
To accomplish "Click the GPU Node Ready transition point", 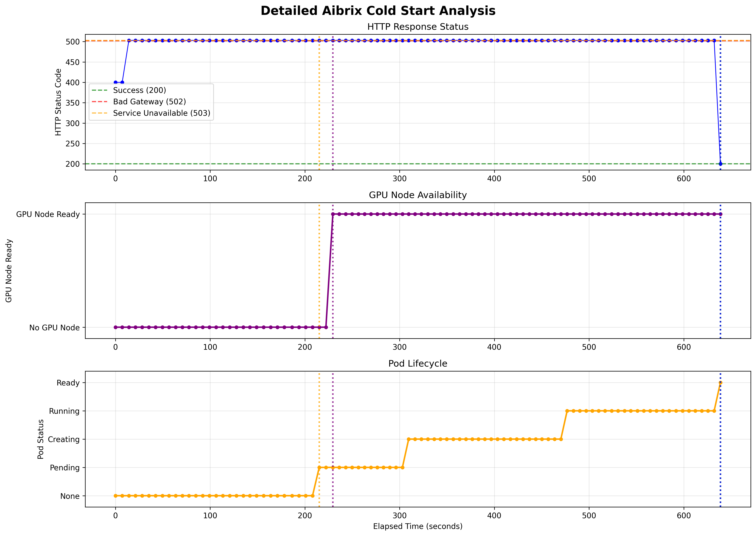I will point(332,213).
